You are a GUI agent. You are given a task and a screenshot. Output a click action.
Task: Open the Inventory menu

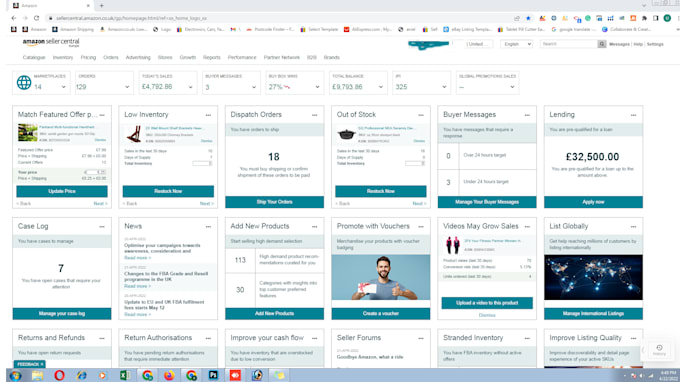click(x=63, y=57)
